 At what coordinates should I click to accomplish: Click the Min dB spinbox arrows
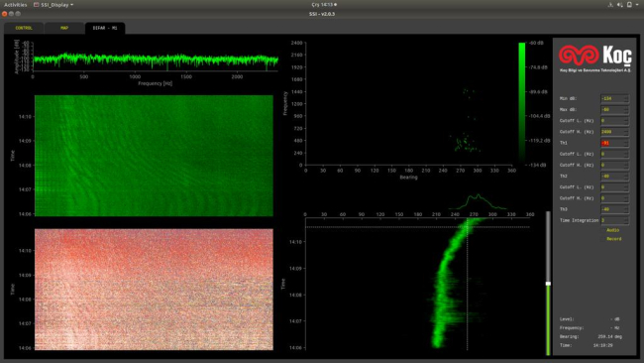pos(626,98)
